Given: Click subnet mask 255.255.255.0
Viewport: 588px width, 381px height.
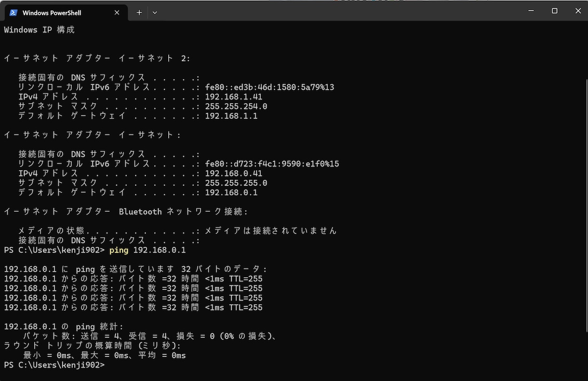Looking at the screenshot, I should [x=236, y=183].
